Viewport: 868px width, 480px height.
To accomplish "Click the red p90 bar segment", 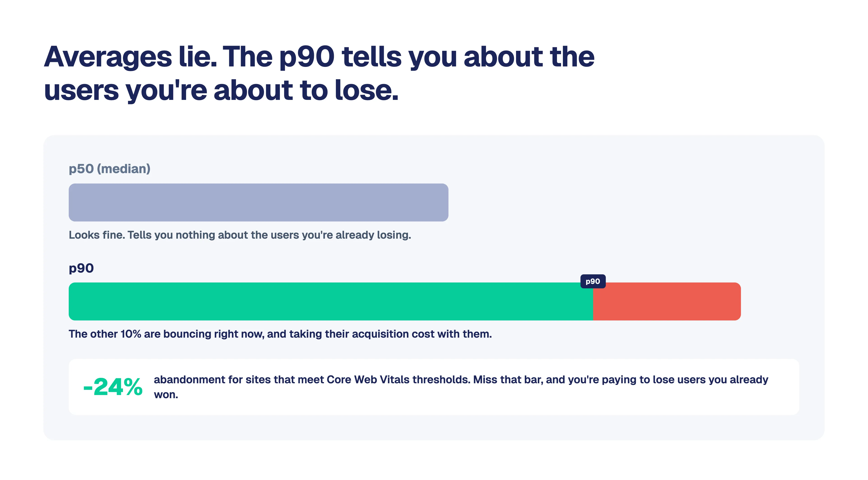I will pos(667,301).
